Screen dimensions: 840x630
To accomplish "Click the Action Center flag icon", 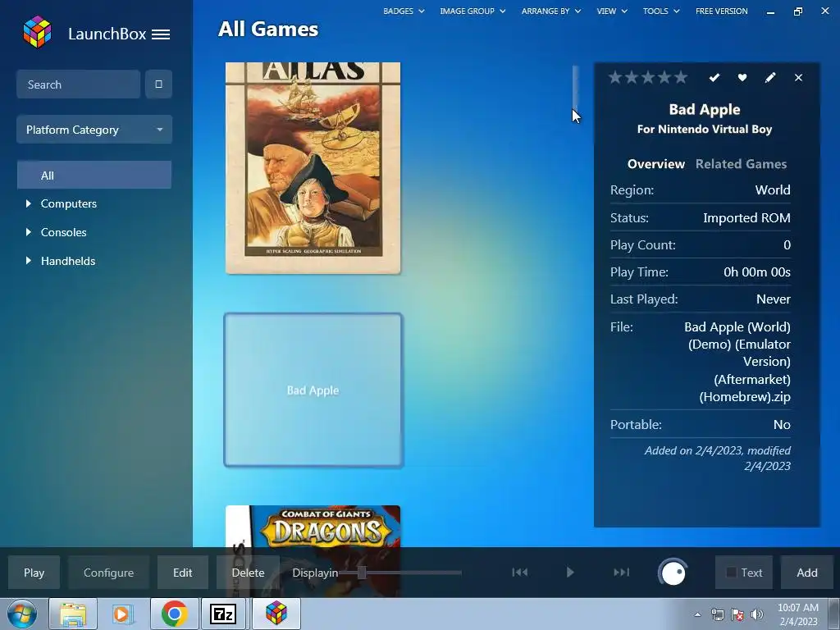I will pos(737,614).
